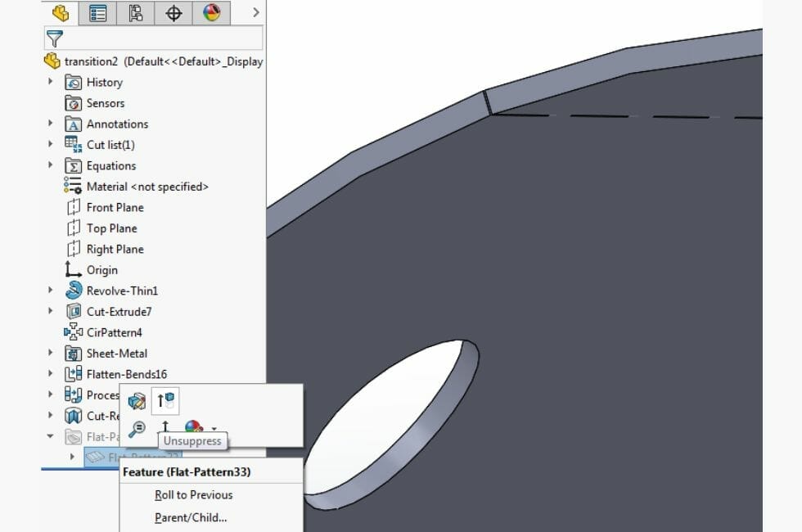The height and width of the screenshot is (532, 802).
Task: Open Parent/Child... from the context menu
Action: click(191, 517)
